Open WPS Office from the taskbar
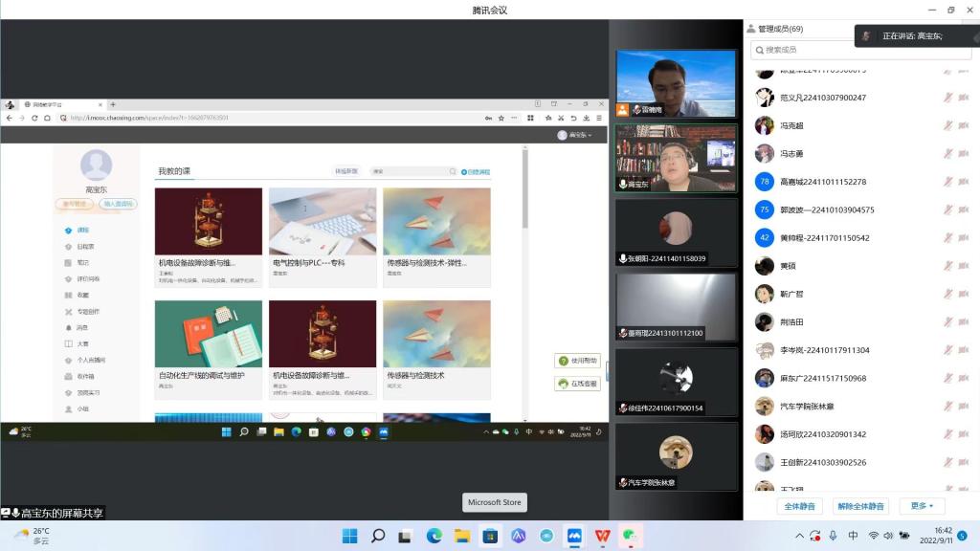This screenshot has width=980, height=551. pos(603,536)
